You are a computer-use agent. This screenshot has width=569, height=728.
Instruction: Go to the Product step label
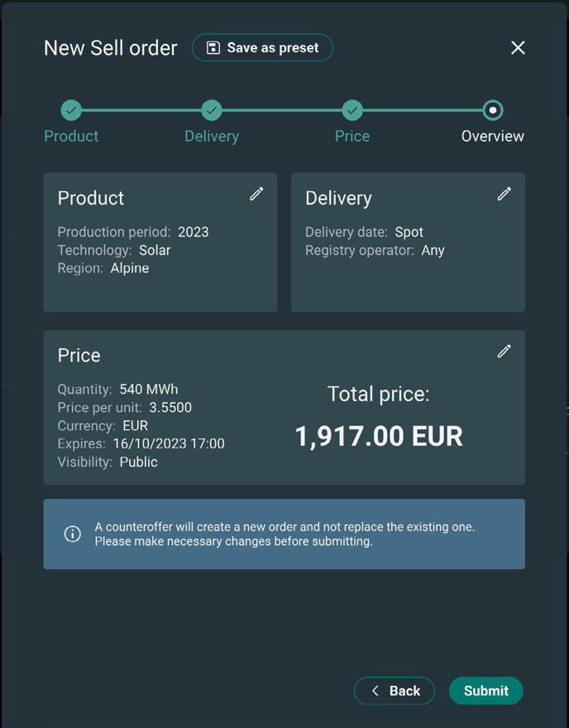click(71, 136)
